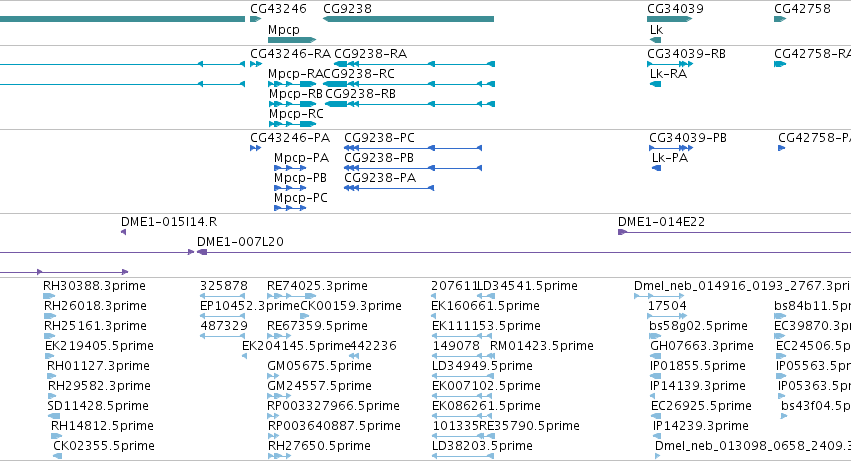851x461 pixels.
Task: Select the IP01855.5prime EST glyph
Action: coord(656,376)
